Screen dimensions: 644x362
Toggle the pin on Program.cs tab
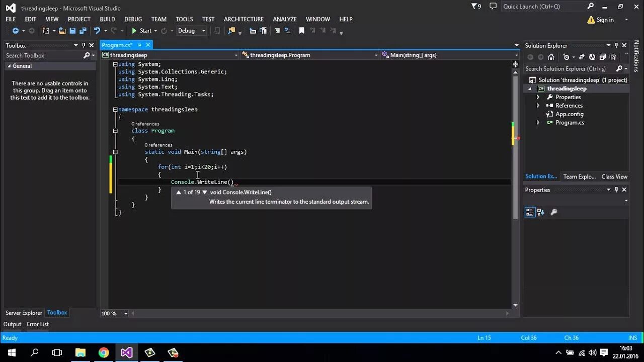click(x=139, y=45)
